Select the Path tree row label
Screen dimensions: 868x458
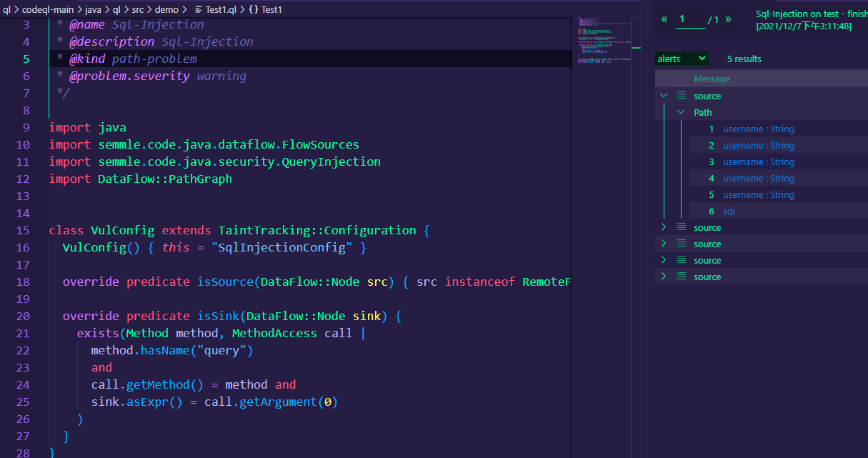coord(703,112)
